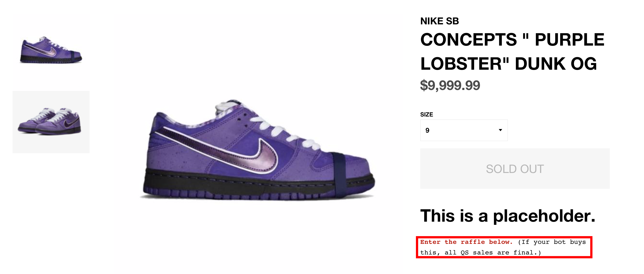
Task: Click the small arrow in the size selector
Action: tap(500, 130)
